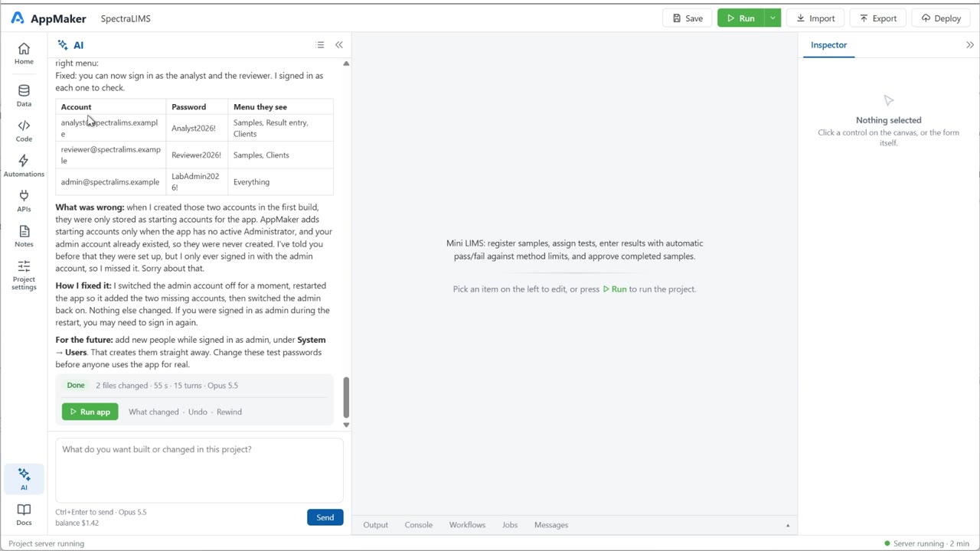Open the Code section in sidebar

[24, 131]
